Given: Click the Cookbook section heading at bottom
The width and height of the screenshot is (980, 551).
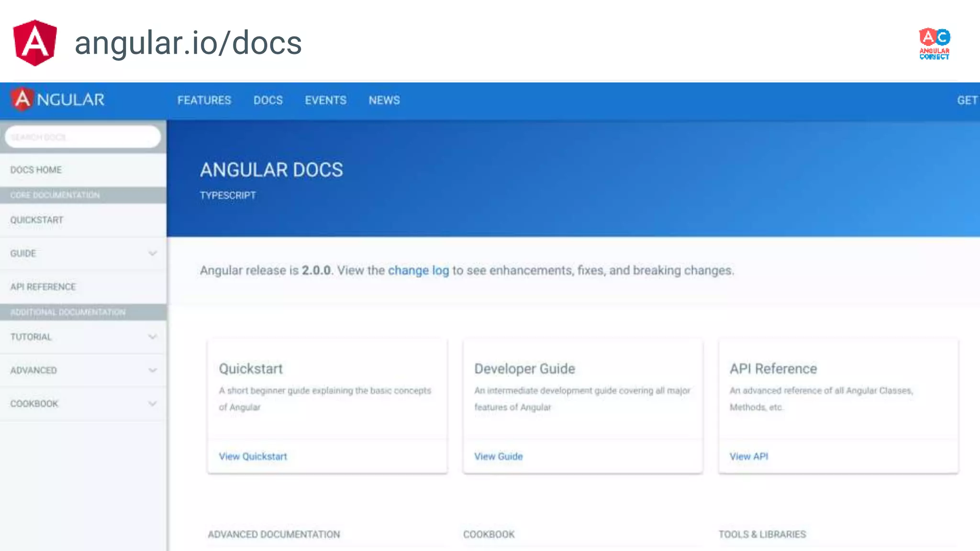Looking at the screenshot, I should 489,534.
